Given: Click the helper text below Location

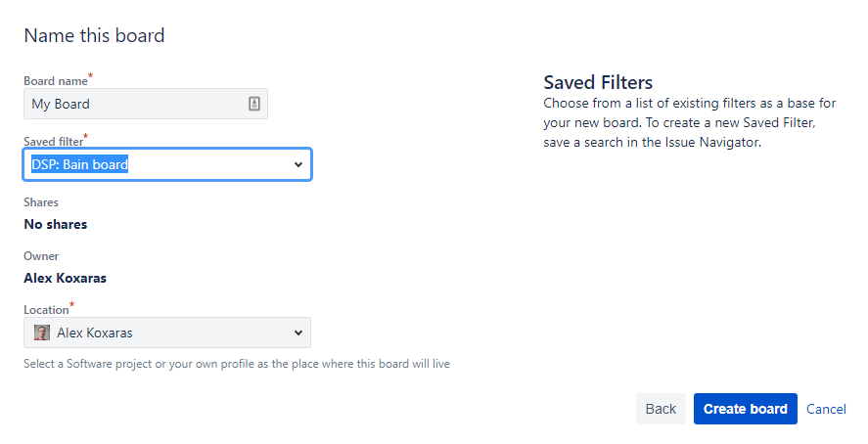Looking at the screenshot, I should (236, 364).
